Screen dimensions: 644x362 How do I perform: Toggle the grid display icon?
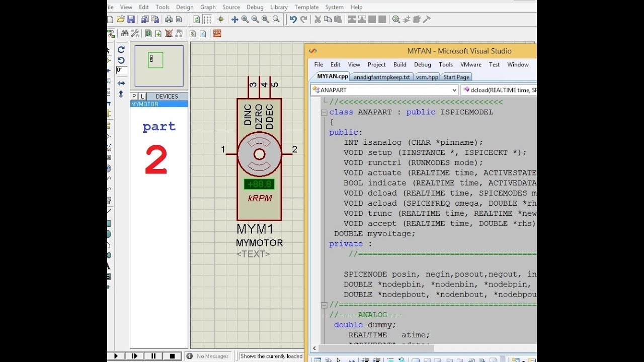coord(207,20)
